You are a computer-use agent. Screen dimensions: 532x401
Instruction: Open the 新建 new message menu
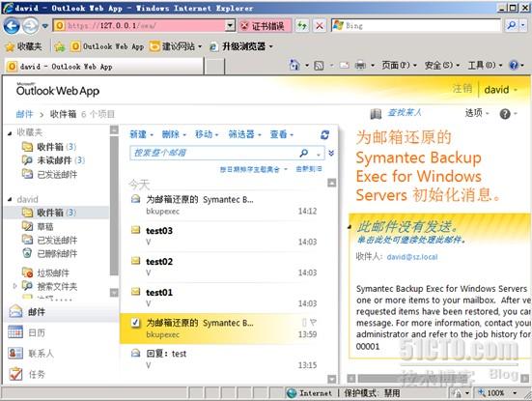click(x=142, y=134)
